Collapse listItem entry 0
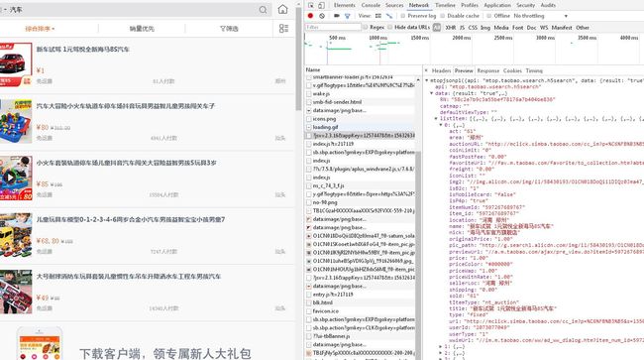The height and width of the screenshot is (360, 644). point(441,125)
